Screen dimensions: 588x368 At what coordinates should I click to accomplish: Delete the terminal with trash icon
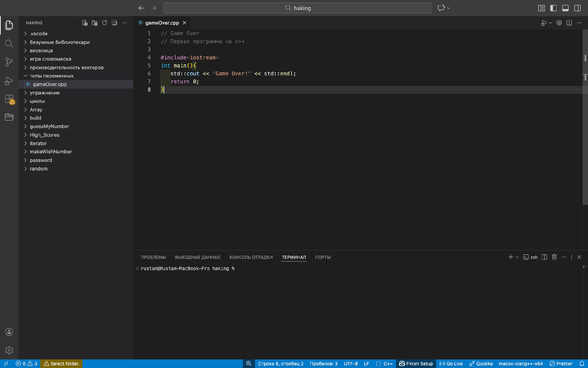[x=554, y=257]
